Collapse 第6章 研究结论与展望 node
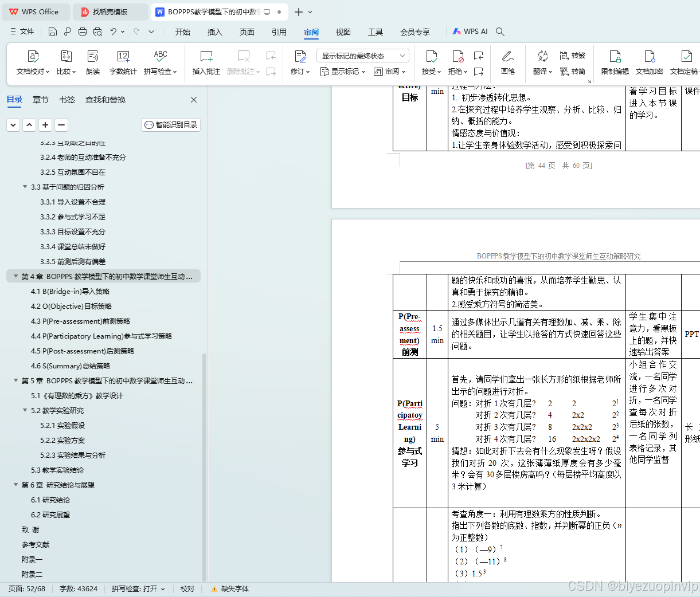700x597 pixels. click(15, 485)
